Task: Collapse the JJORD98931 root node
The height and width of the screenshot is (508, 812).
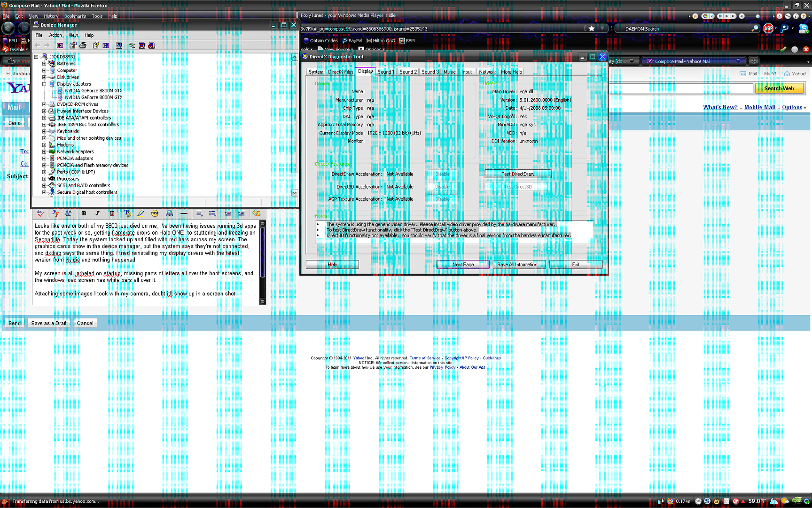Action: (36, 57)
